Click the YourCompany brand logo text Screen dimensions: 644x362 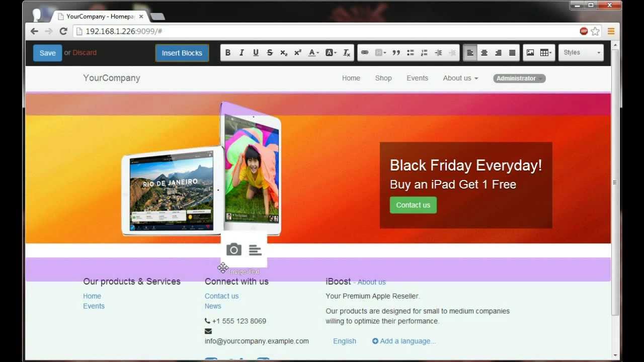tap(112, 78)
